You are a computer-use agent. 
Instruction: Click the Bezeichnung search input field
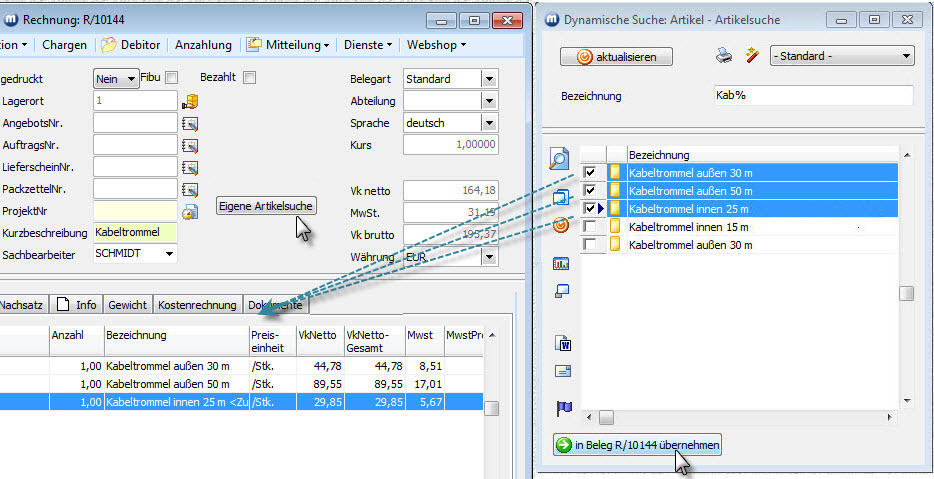click(812, 96)
